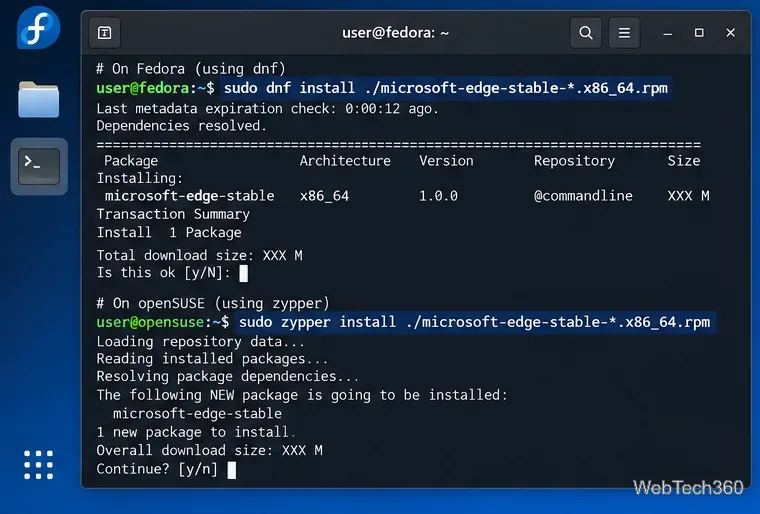
Task: Click the 'user@fedora' green prompt text
Action: pos(142,88)
